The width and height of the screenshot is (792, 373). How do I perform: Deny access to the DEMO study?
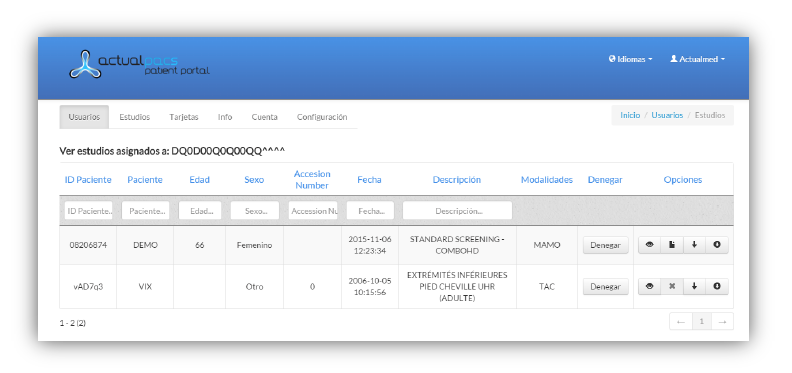point(606,245)
